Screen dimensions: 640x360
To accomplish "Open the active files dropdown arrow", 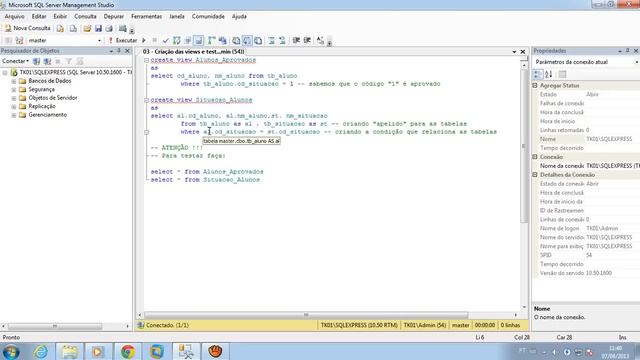I will pos(514,52).
